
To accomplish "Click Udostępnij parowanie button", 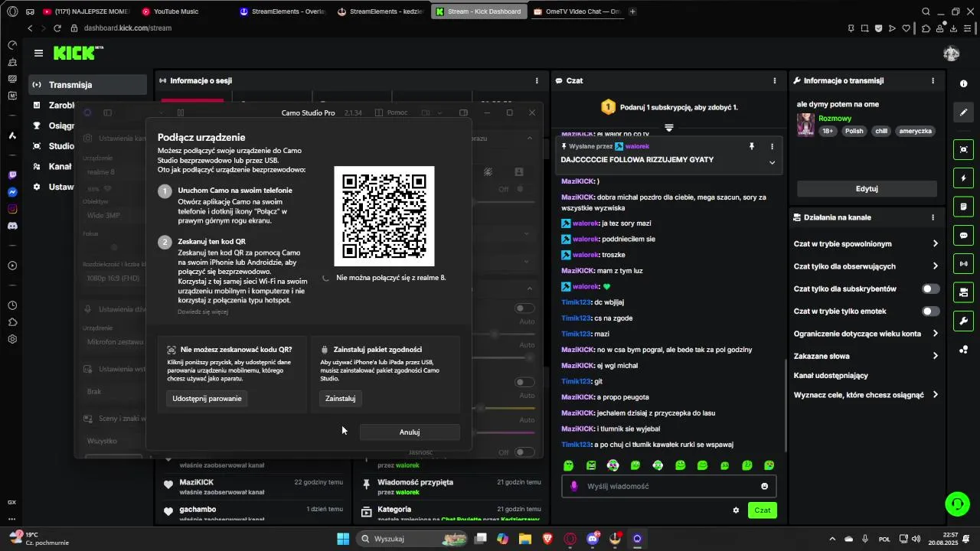I will point(207,399).
